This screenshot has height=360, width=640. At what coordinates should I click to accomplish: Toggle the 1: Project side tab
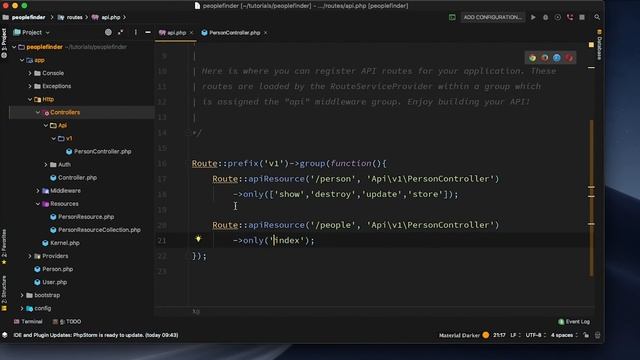point(4,43)
